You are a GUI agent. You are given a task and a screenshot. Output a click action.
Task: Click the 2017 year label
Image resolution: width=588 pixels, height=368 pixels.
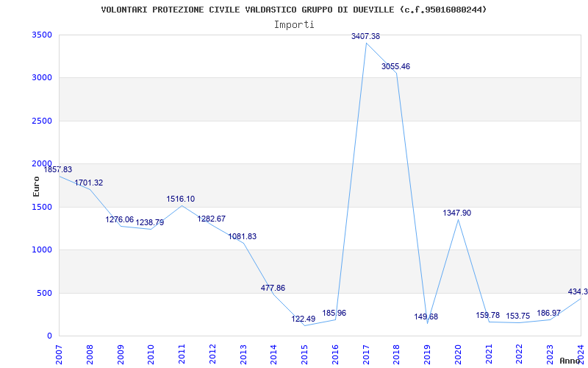(x=366, y=354)
